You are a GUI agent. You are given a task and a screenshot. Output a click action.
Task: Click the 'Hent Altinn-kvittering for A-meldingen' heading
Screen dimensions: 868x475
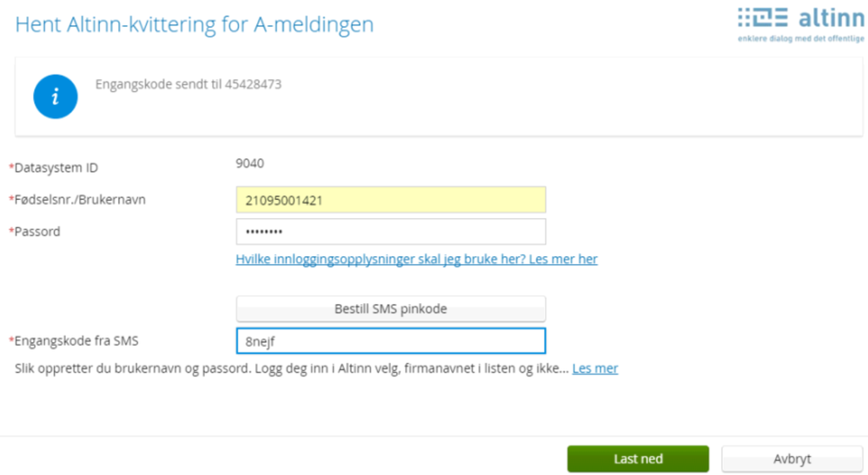pos(195,24)
